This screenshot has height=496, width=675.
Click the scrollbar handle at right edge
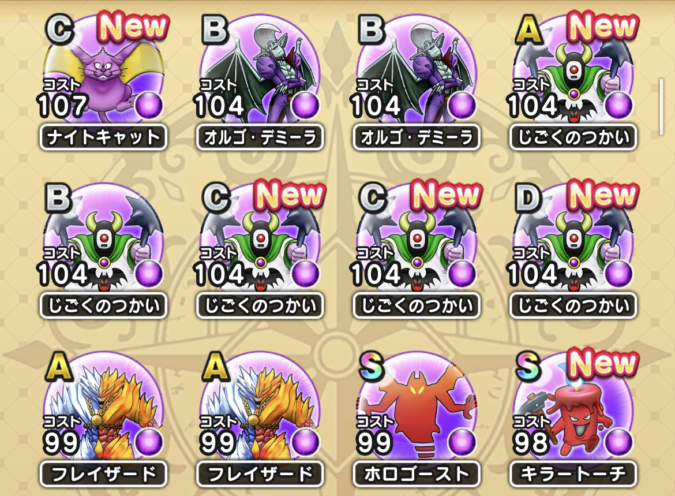coord(662,106)
